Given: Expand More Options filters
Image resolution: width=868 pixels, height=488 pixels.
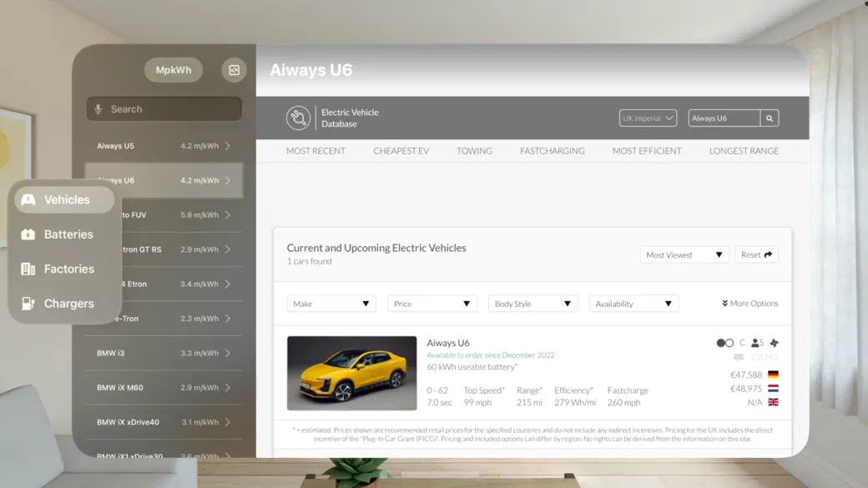Looking at the screenshot, I should click(x=748, y=304).
